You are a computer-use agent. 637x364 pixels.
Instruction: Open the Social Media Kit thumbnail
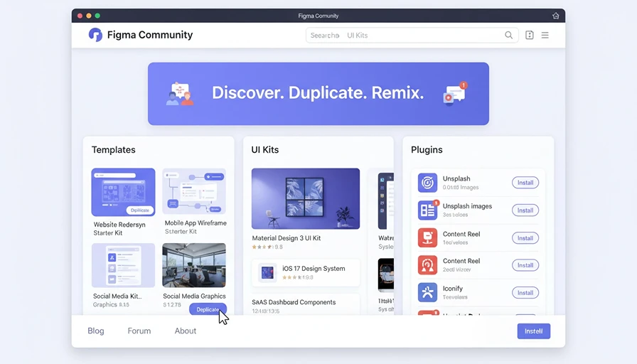[123, 265]
